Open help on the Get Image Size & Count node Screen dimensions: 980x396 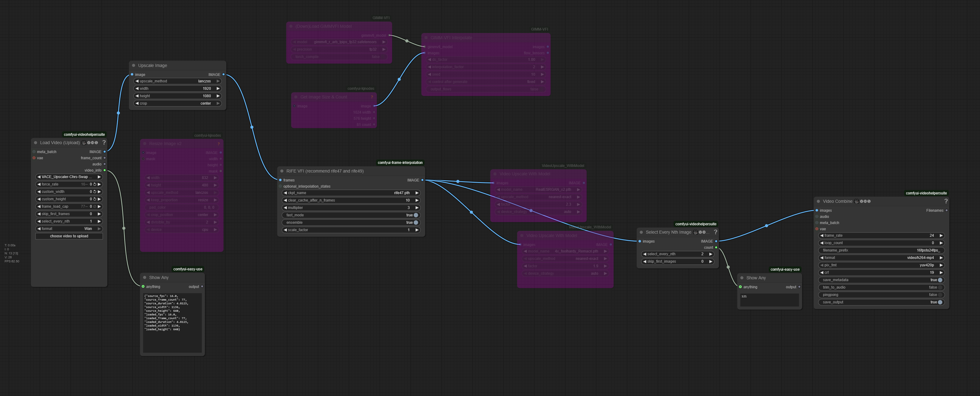(372, 97)
